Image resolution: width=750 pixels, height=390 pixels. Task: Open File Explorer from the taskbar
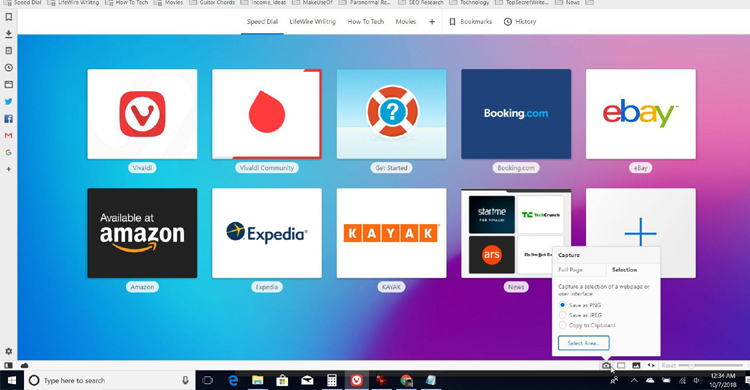pyautogui.click(x=258, y=380)
